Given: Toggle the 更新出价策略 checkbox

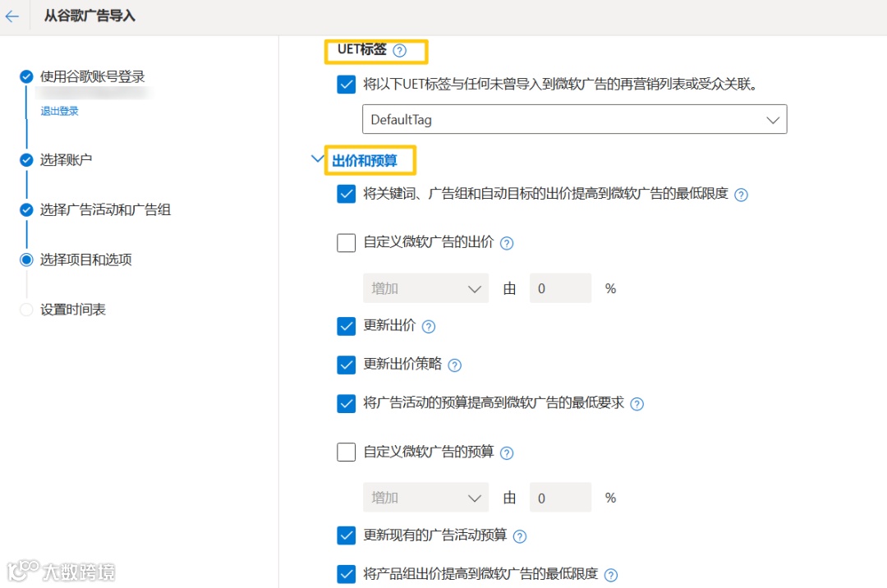Looking at the screenshot, I should [347, 365].
